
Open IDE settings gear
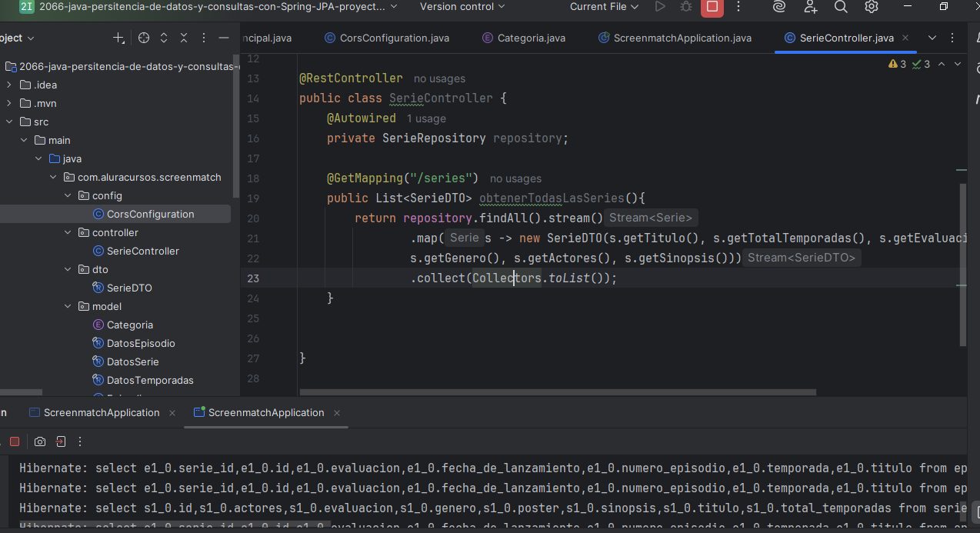pos(872,7)
